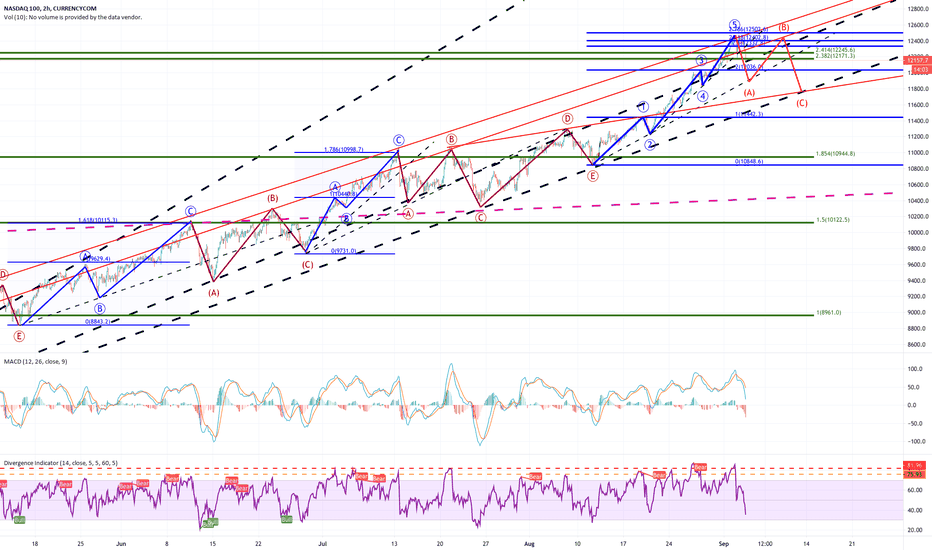Viewport: 932px width, 550px height.
Task: Click the red 14:03 countdown tag
Action: coord(920,70)
